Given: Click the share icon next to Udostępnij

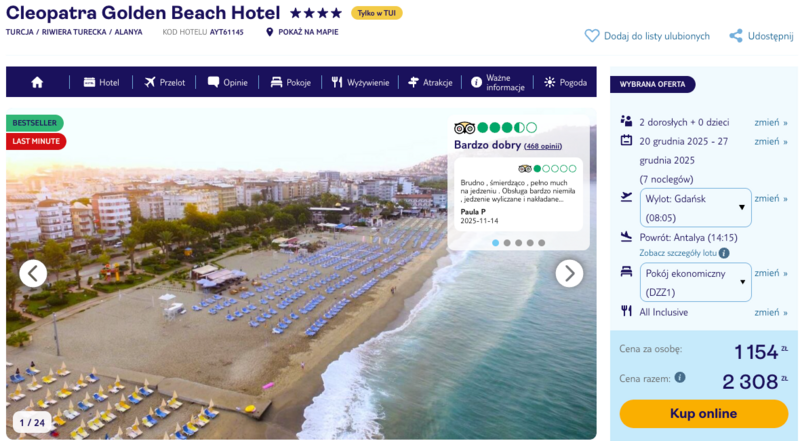Looking at the screenshot, I should click(x=736, y=36).
